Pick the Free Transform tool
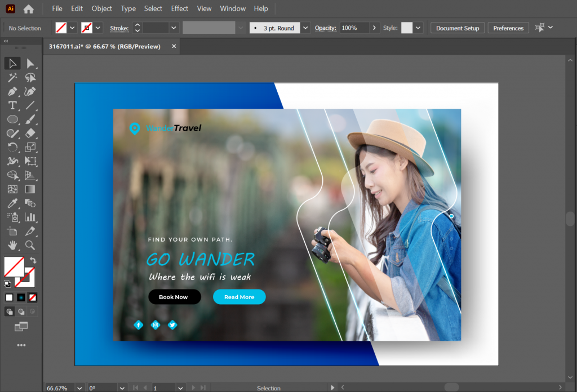The width and height of the screenshot is (577, 392). pos(30,162)
